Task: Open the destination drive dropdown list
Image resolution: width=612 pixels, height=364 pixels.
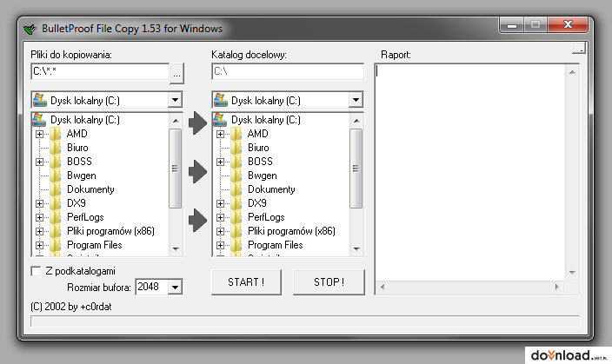Action: point(356,100)
